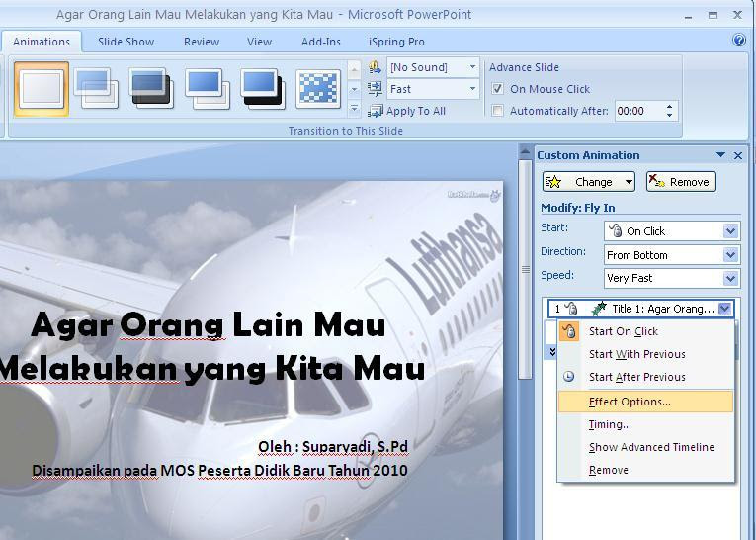Open the Change button dropdown arrow
This screenshot has height=540, width=756.
click(629, 182)
